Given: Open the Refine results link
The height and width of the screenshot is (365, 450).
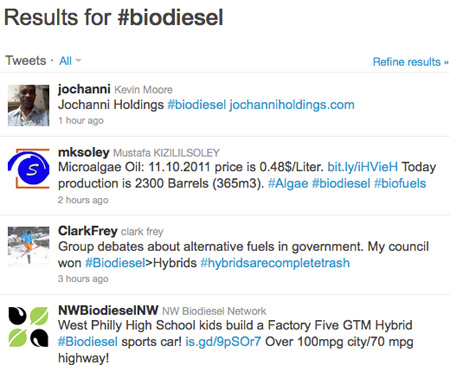Looking at the screenshot, I should (x=411, y=62).
